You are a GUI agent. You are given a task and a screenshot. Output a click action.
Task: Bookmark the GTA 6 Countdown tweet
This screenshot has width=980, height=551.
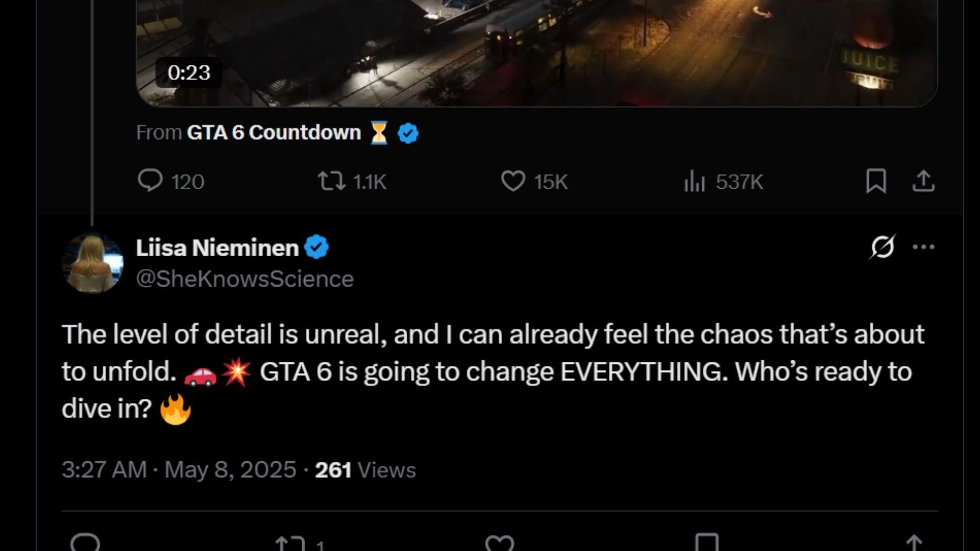pyautogui.click(x=876, y=181)
